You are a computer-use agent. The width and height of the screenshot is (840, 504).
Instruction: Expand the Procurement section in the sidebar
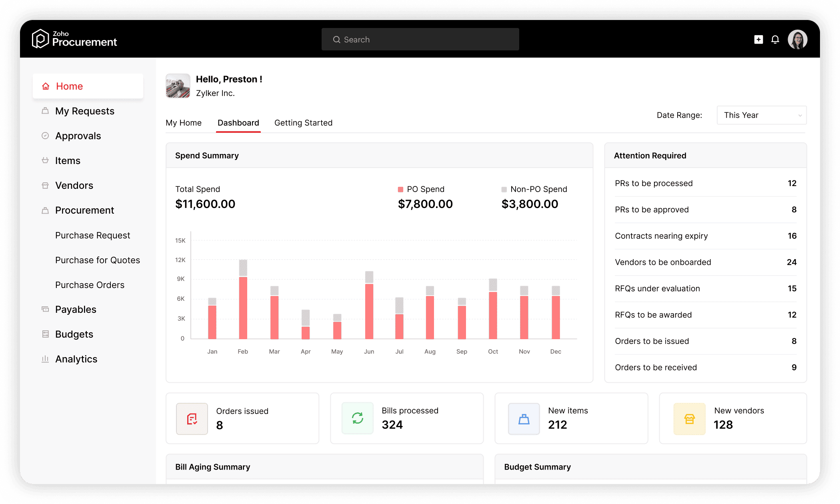click(84, 210)
